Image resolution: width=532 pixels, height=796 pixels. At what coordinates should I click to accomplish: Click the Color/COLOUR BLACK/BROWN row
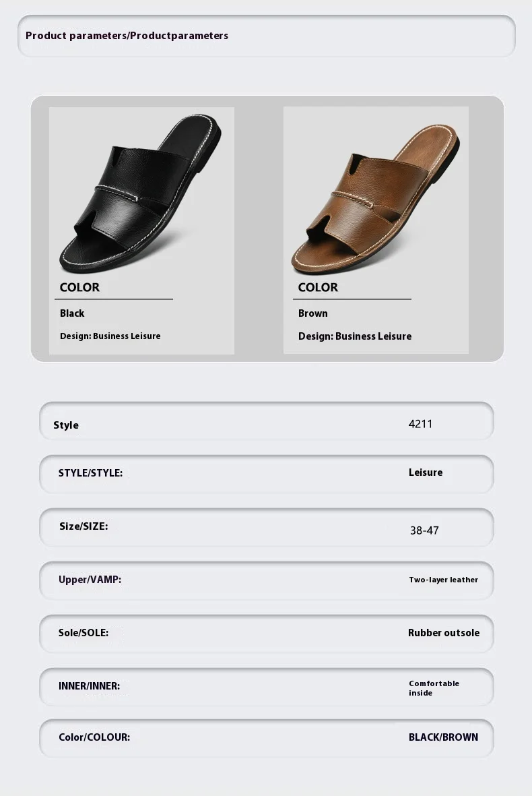(x=266, y=738)
